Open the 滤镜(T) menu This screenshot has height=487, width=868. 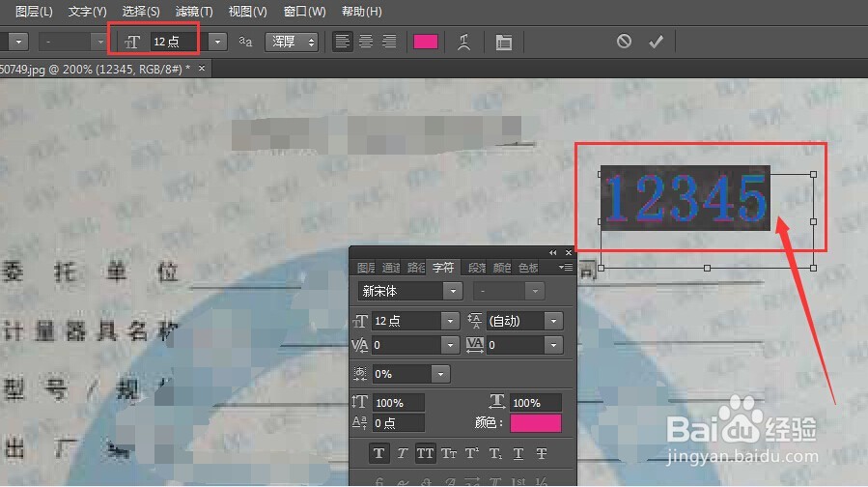coord(194,11)
